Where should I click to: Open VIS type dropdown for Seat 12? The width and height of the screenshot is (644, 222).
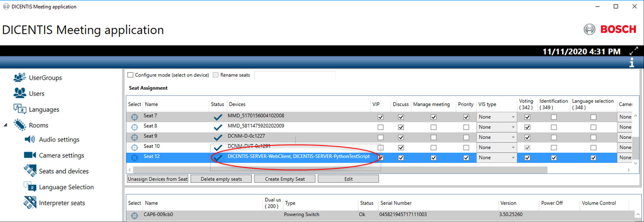(496, 158)
